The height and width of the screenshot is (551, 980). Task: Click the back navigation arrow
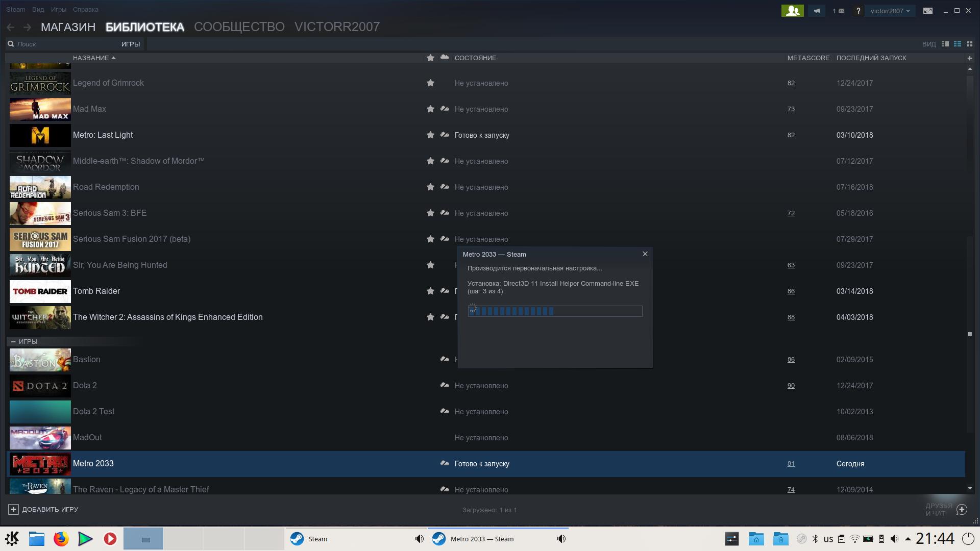click(11, 27)
